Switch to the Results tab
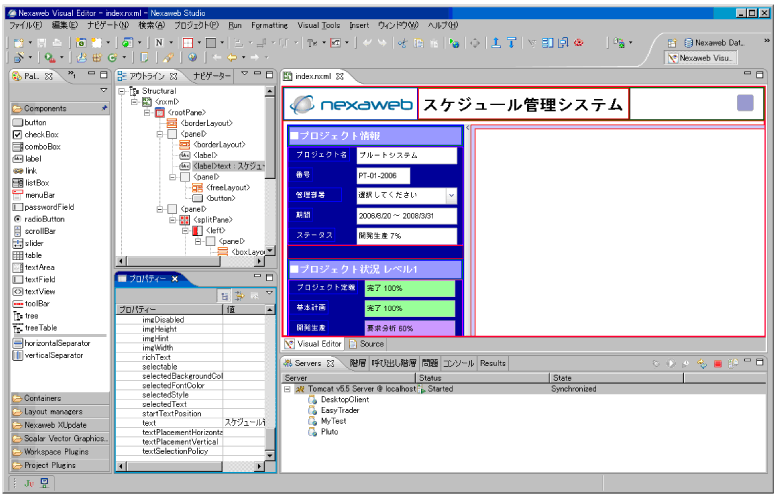The image size is (780, 495). [492, 364]
